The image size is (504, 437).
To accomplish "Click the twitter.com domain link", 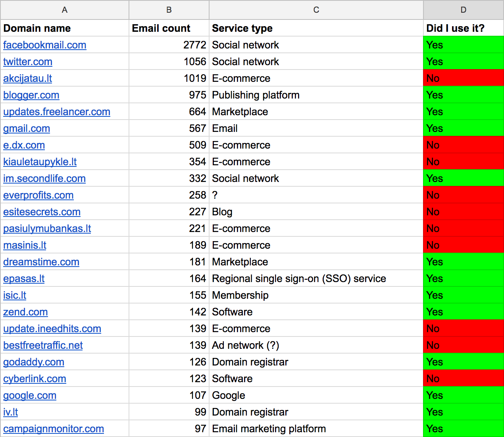I will point(28,62).
